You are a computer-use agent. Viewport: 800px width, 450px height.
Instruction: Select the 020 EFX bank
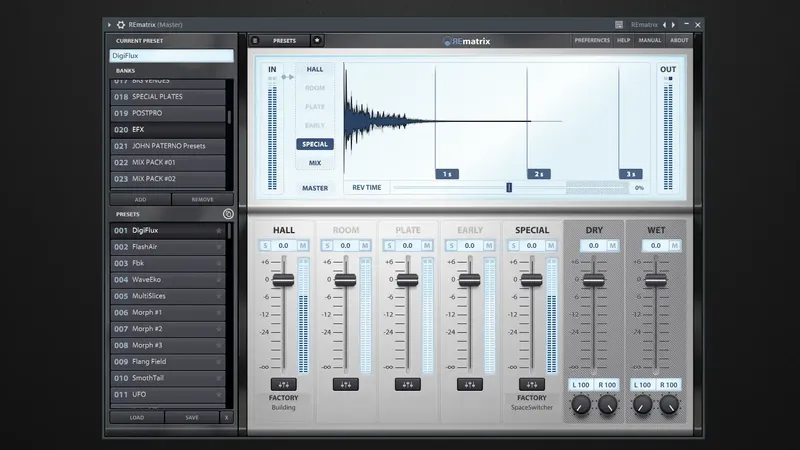pyautogui.click(x=168, y=130)
